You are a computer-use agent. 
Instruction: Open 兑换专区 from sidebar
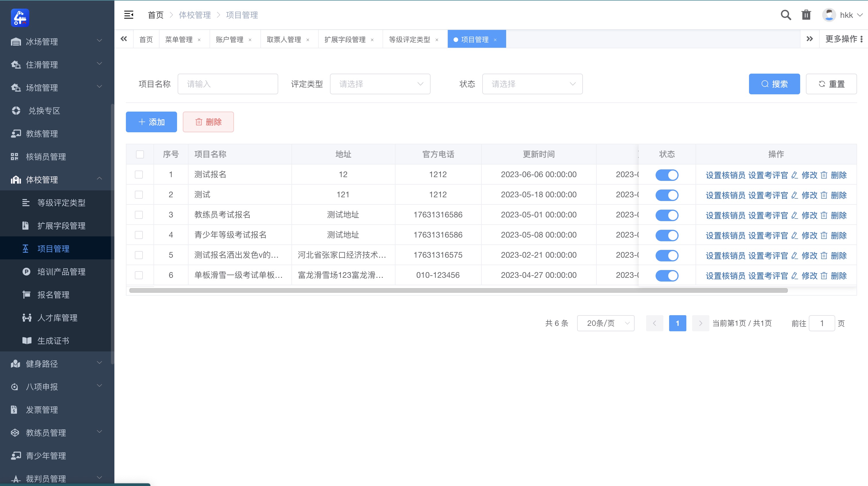pos(55,110)
